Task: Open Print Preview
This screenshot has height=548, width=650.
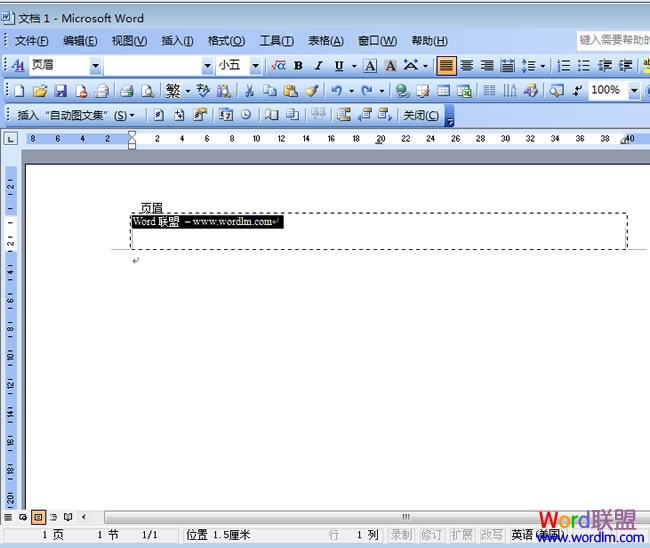Action: pyautogui.click(x=148, y=90)
